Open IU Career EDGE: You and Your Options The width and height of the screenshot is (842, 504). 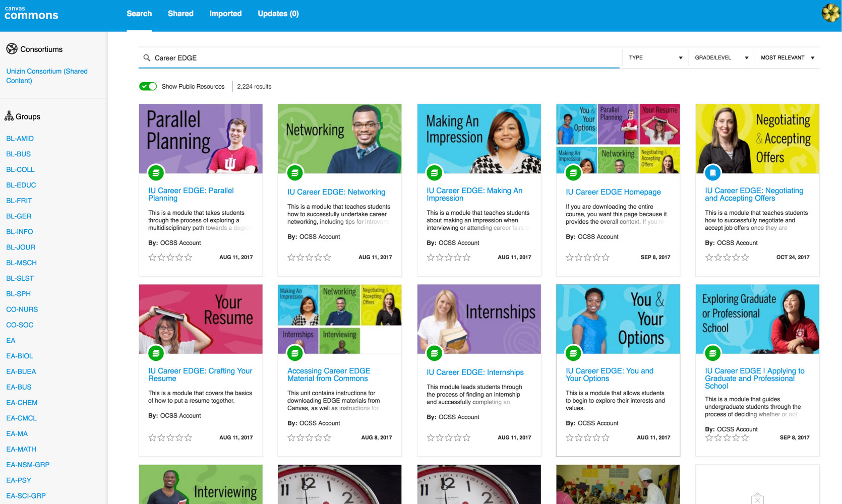[609, 374]
